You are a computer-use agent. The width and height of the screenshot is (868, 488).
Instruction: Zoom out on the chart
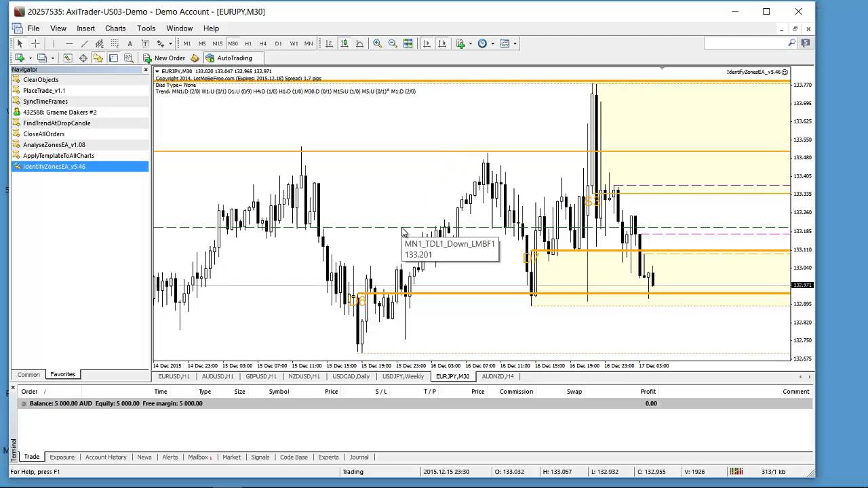[x=393, y=43]
